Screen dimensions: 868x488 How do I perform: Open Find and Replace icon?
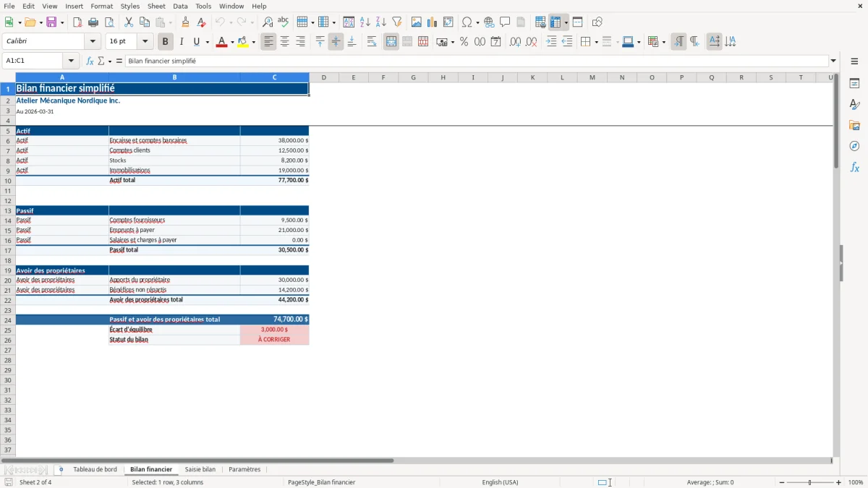point(268,22)
